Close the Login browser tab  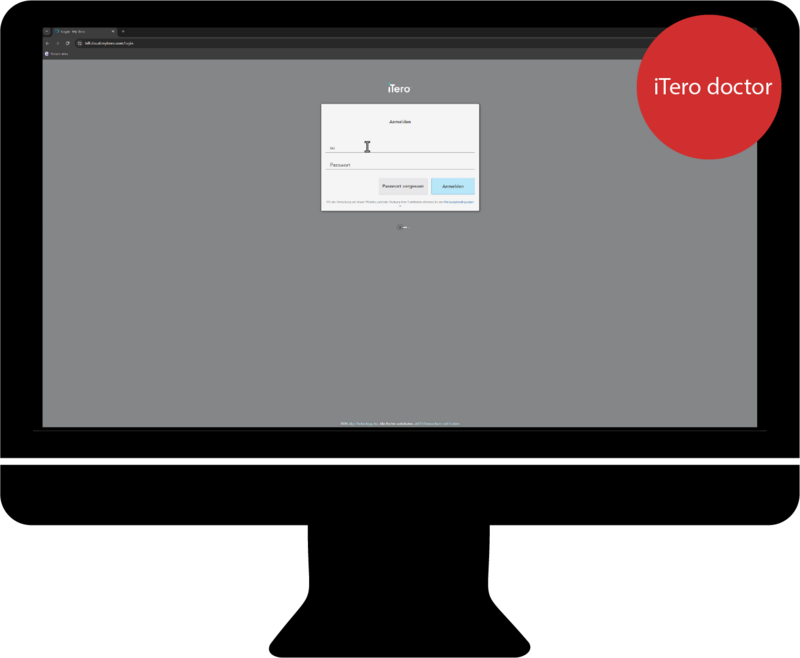click(x=113, y=32)
